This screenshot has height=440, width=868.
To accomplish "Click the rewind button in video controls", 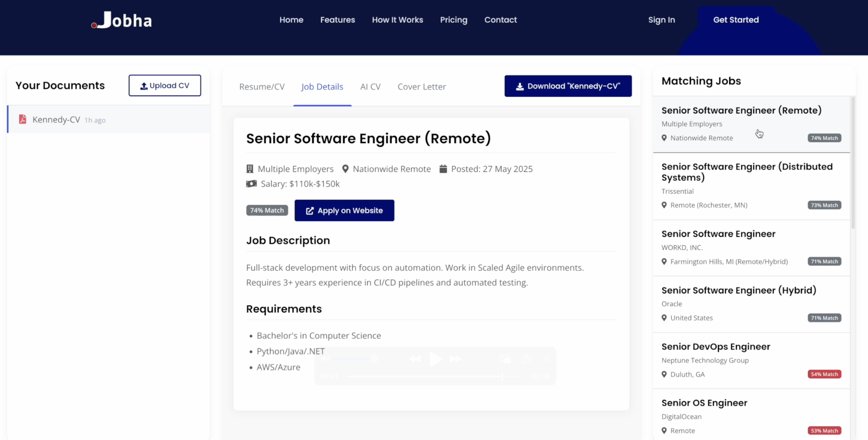I will tap(415, 359).
